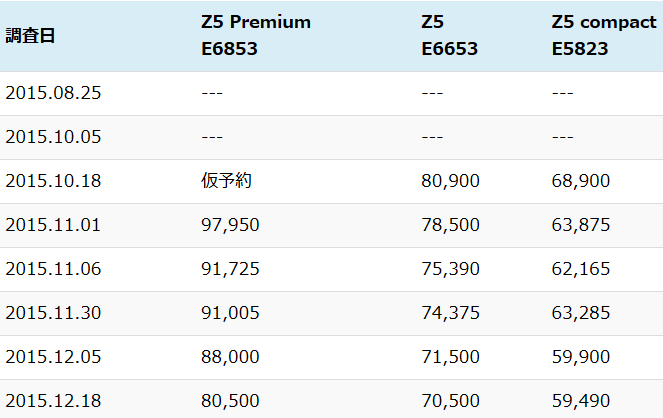Select the 62,165 price cell
Image resolution: width=663 pixels, height=418 pixels.
[x=581, y=269]
